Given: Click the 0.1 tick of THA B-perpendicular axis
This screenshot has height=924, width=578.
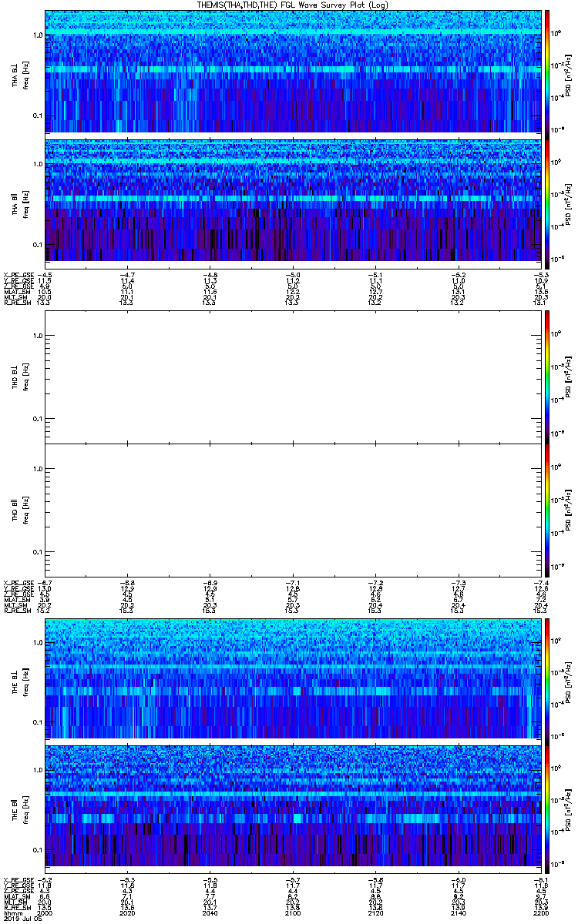Looking at the screenshot, I should click(38, 115).
